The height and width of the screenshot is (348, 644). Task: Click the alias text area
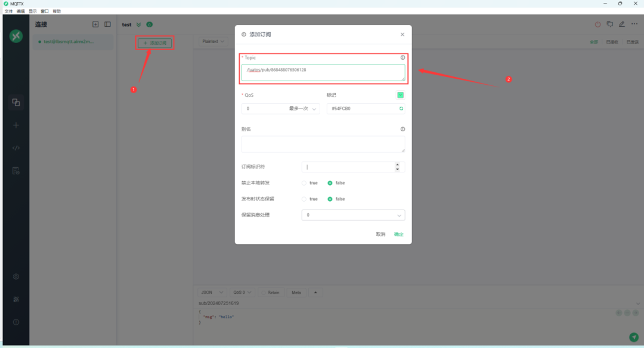[x=323, y=144]
